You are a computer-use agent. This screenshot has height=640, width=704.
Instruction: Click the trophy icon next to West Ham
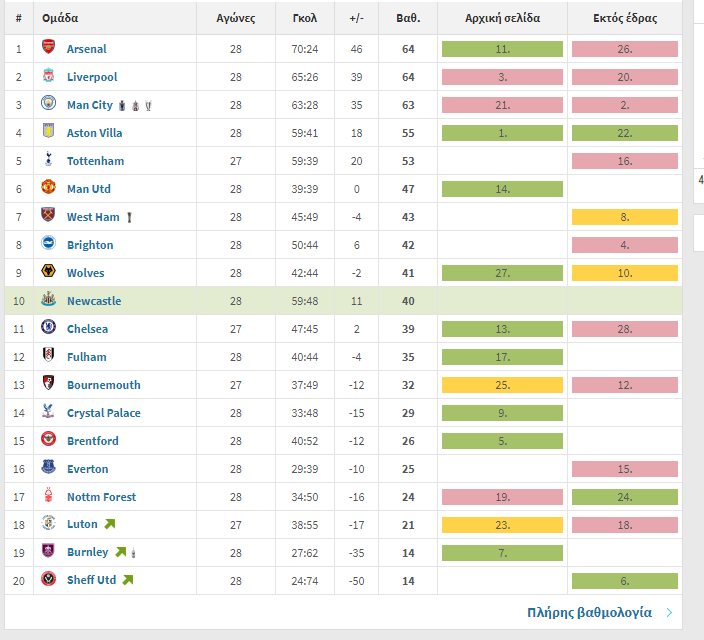129,217
